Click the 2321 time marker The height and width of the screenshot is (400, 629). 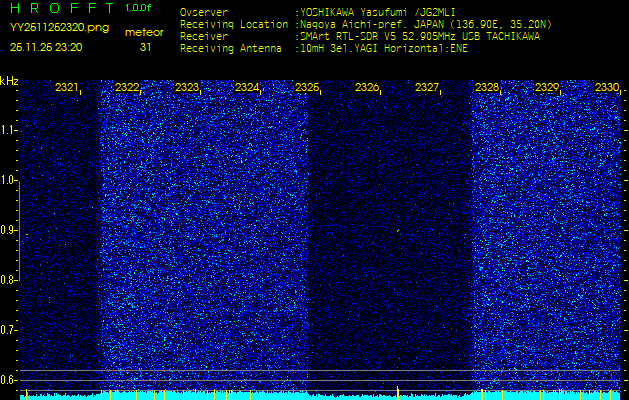[67, 87]
